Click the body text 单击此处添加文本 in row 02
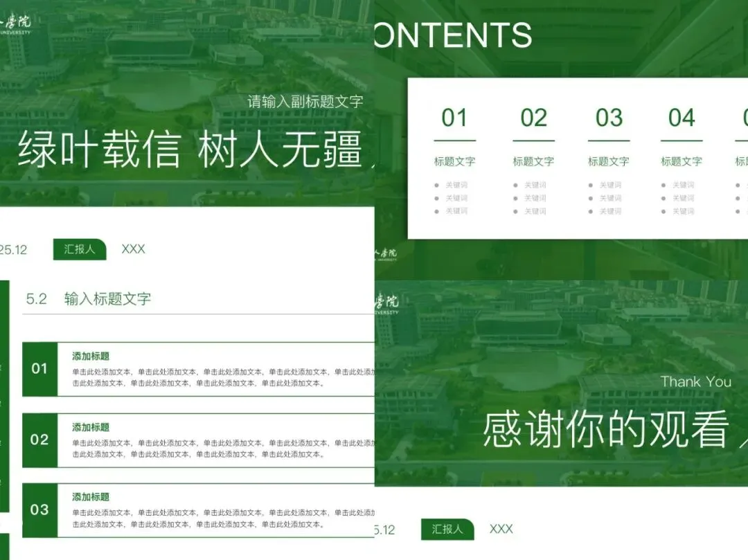 point(223,449)
